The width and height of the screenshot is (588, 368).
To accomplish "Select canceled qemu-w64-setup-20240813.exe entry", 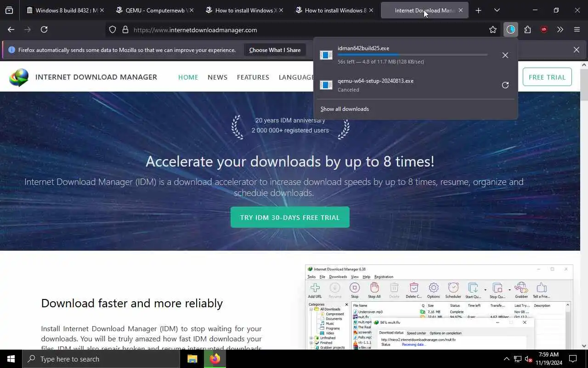I will click(404, 85).
